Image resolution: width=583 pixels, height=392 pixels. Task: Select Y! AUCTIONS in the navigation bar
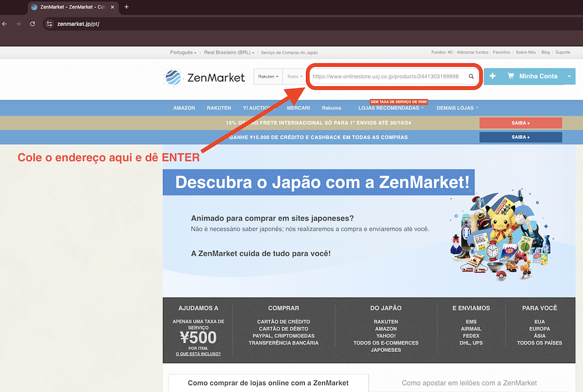pos(258,108)
